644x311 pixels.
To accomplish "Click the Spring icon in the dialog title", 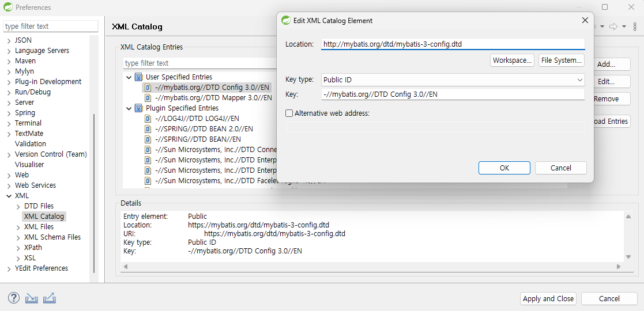I will coord(285,21).
